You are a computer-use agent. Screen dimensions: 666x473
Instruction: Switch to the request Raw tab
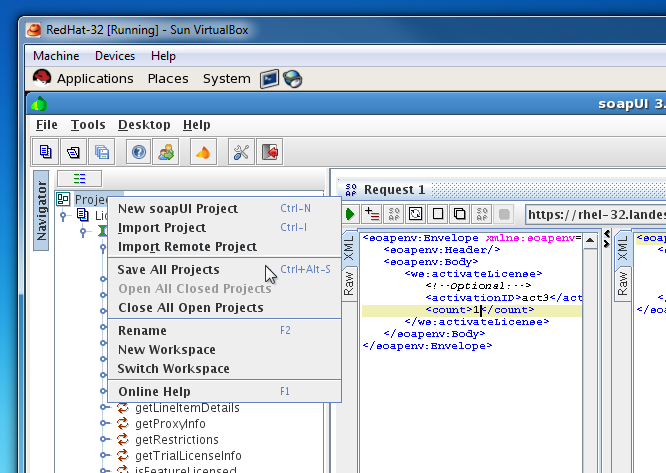[349, 284]
